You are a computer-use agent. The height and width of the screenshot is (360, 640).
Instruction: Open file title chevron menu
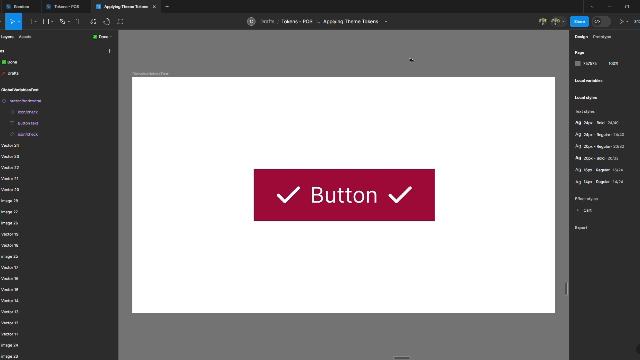[386, 22]
